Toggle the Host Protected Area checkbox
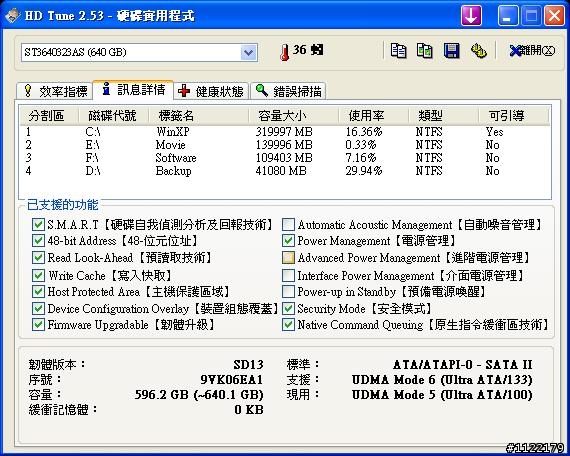The width and height of the screenshot is (570, 456). tap(38, 292)
